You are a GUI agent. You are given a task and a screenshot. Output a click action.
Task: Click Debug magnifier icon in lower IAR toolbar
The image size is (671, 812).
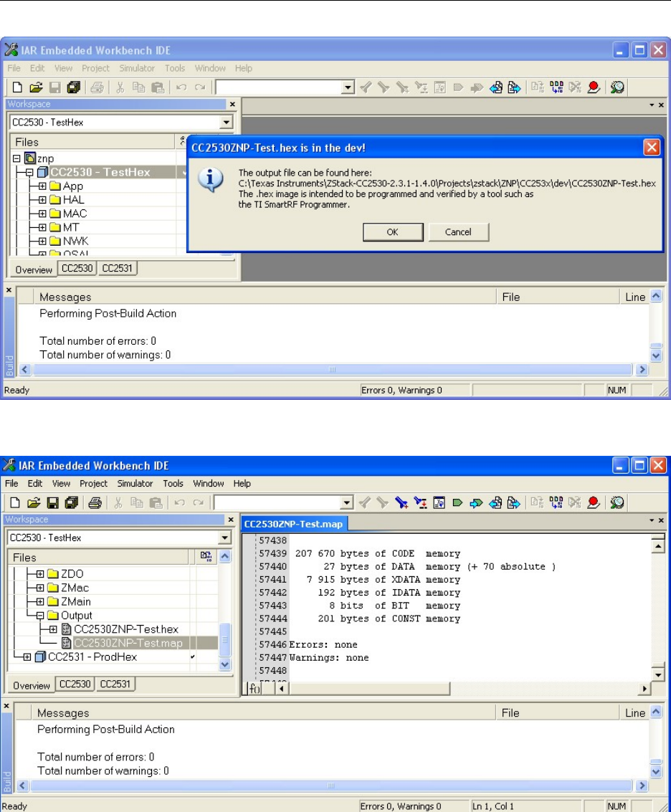(617, 502)
